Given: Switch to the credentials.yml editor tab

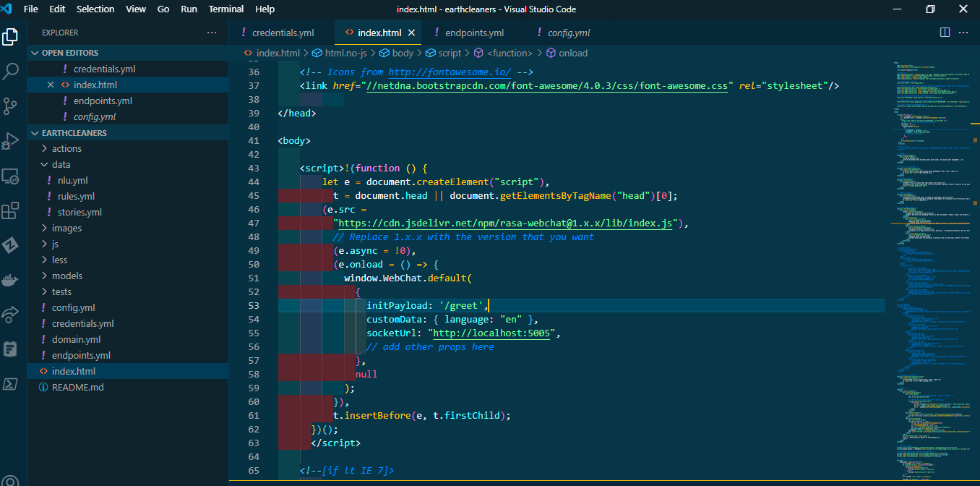Looking at the screenshot, I should tap(282, 33).
